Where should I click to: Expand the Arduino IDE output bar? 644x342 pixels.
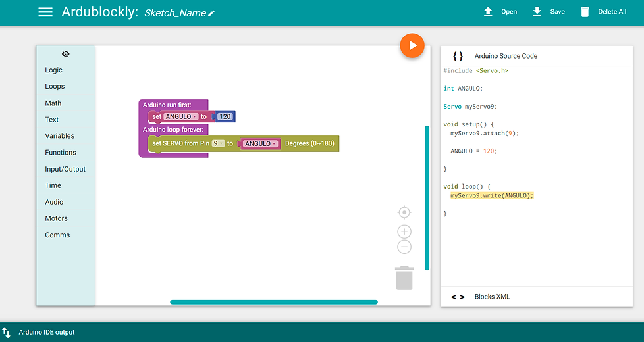pyautogui.click(x=322, y=332)
